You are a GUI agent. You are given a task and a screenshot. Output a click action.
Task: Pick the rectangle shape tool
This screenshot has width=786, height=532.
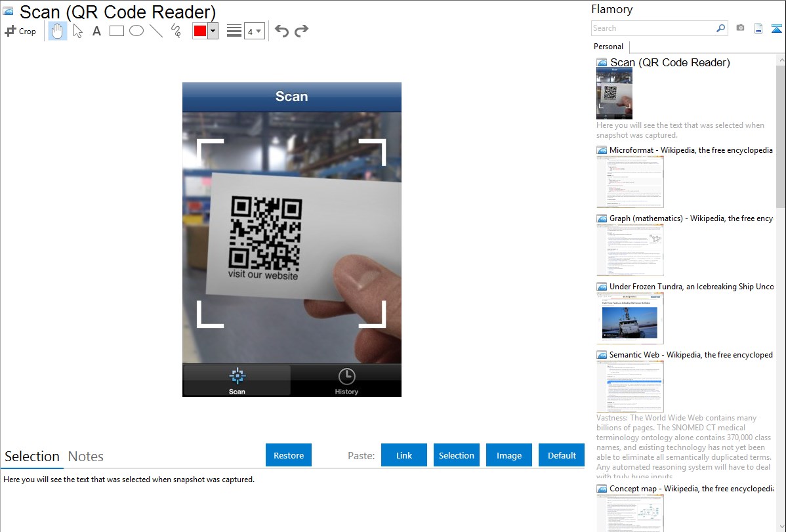117,31
